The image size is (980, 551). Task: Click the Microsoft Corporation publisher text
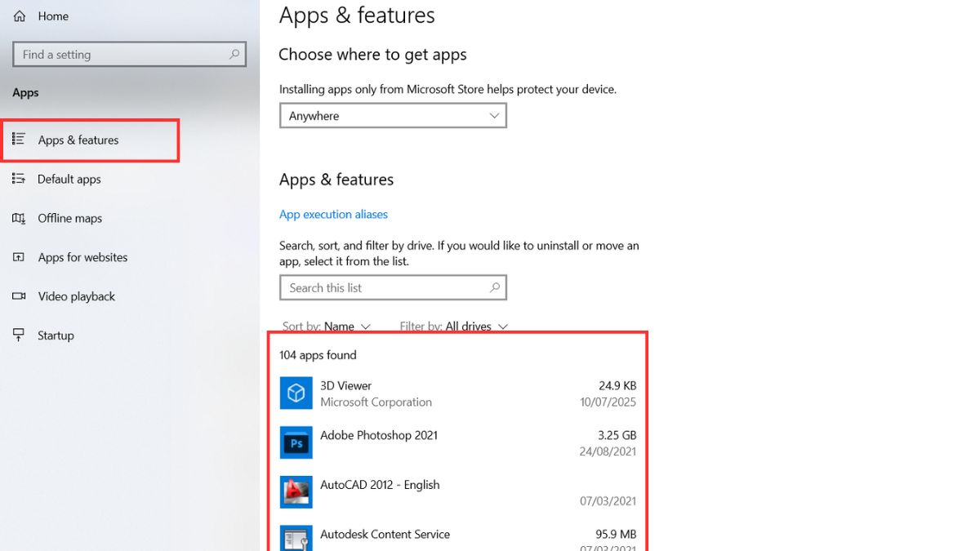click(376, 402)
